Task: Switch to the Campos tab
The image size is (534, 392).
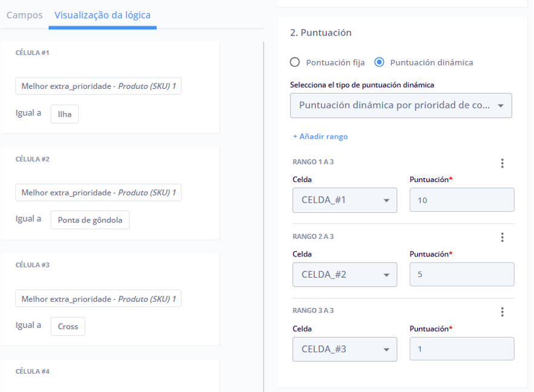Action: pos(24,15)
